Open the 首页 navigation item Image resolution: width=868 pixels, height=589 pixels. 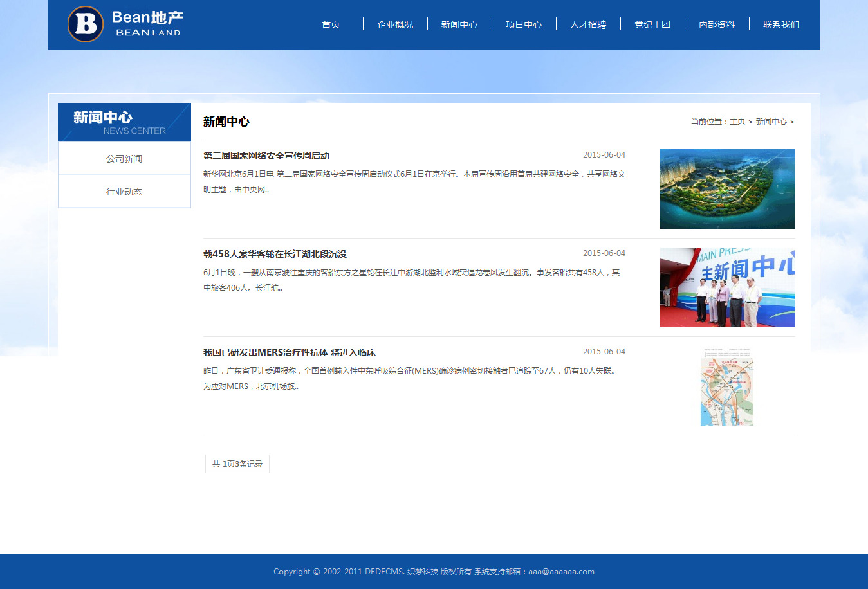click(x=331, y=24)
